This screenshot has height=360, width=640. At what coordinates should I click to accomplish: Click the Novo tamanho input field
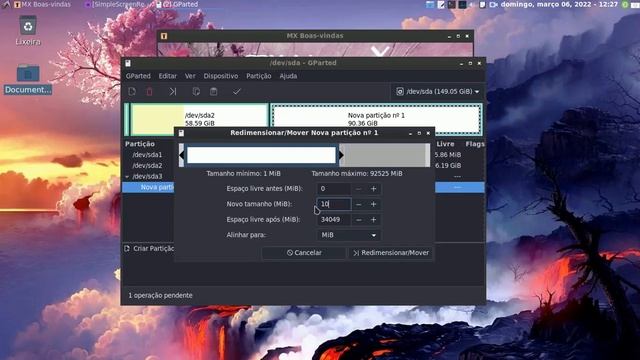[334, 204]
